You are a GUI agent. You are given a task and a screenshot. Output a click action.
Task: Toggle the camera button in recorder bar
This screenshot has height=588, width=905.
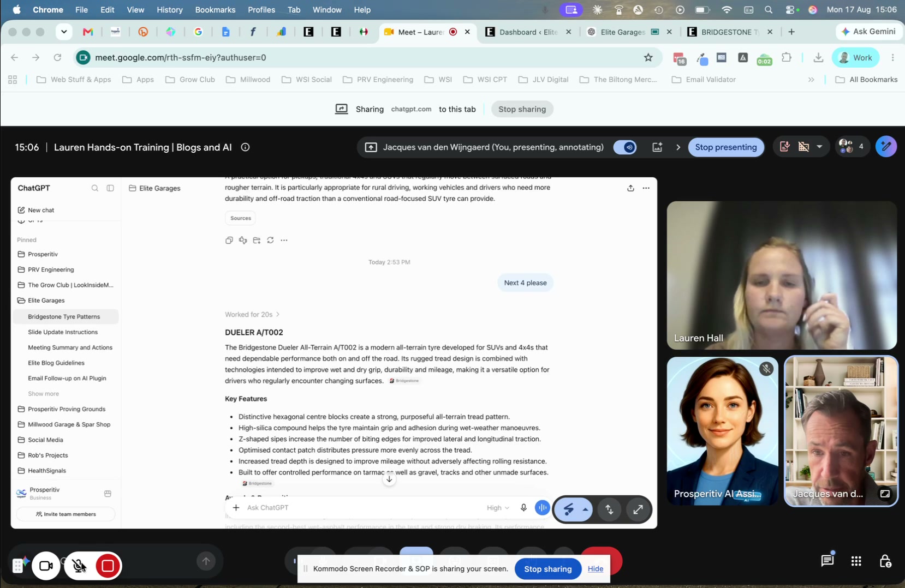(x=46, y=566)
